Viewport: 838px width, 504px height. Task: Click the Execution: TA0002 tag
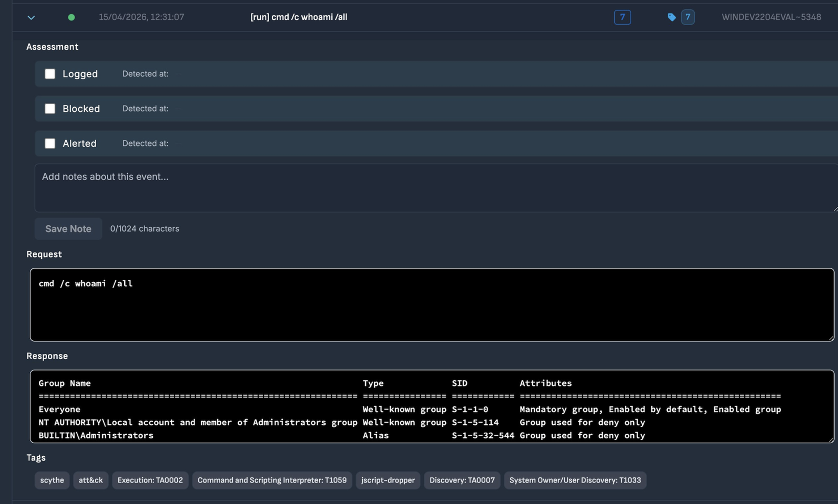150,480
